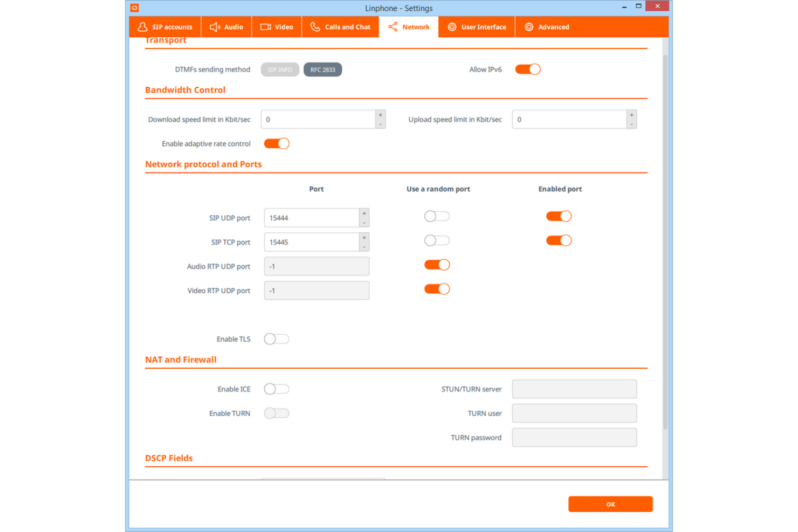Image resolution: width=798 pixels, height=532 pixels.
Task: Toggle the Enable TURN switch
Action: [277, 413]
